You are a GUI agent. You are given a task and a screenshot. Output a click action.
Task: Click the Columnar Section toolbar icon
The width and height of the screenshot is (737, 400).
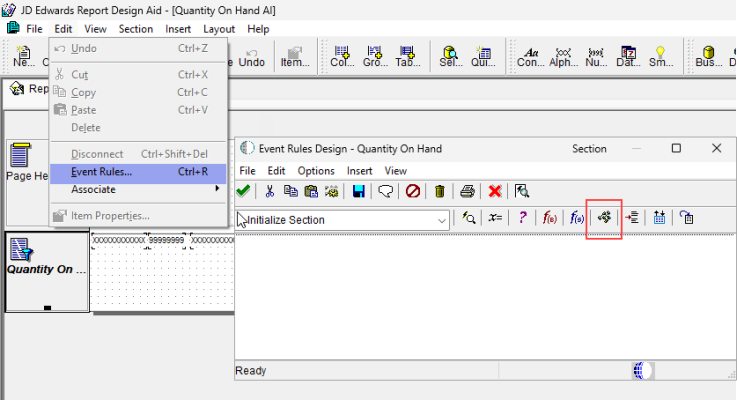coord(342,56)
